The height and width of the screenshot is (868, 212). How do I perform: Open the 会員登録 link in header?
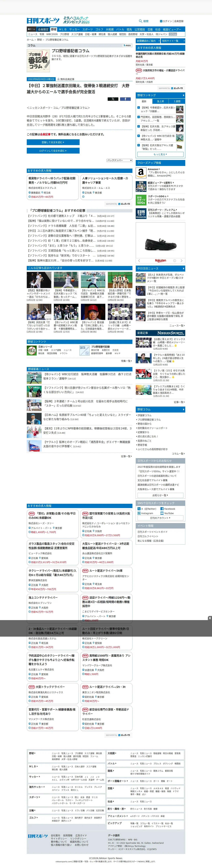(179, 21)
